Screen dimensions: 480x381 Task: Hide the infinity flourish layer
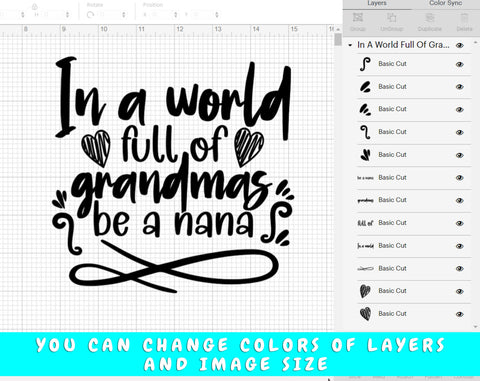460,269
